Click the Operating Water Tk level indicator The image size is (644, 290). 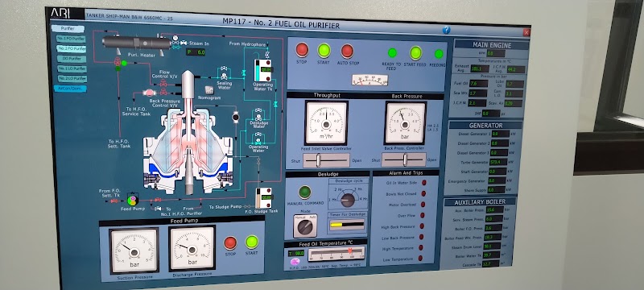(x=263, y=70)
